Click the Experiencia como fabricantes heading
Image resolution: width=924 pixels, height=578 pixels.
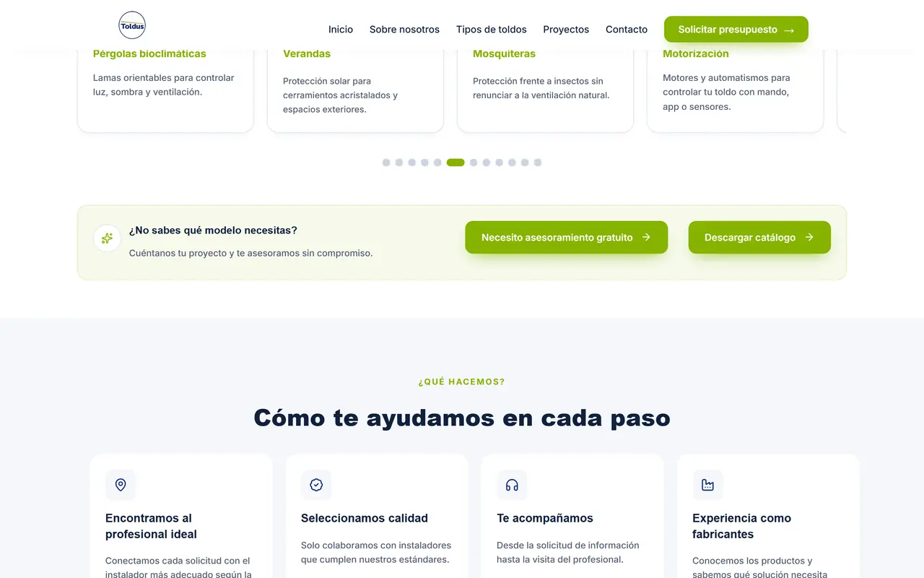pos(741,526)
